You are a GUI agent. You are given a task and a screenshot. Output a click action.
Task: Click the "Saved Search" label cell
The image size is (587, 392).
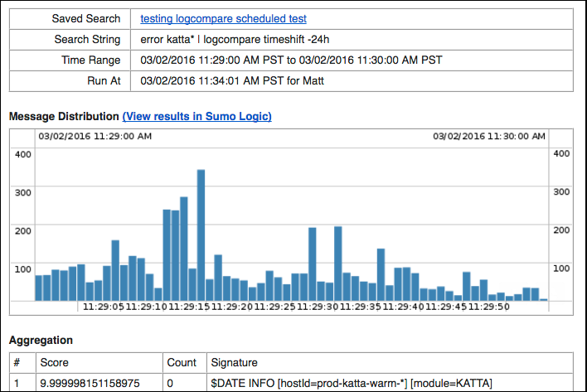85,18
